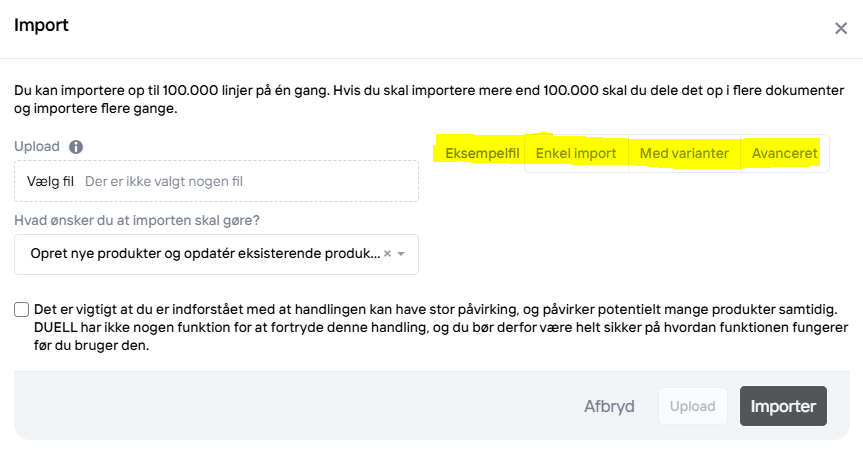Click 'Hvad ønsker du at importen skal gøre?' label
The height and width of the screenshot is (454, 863).
pyautogui.click(x=136, y=221)
